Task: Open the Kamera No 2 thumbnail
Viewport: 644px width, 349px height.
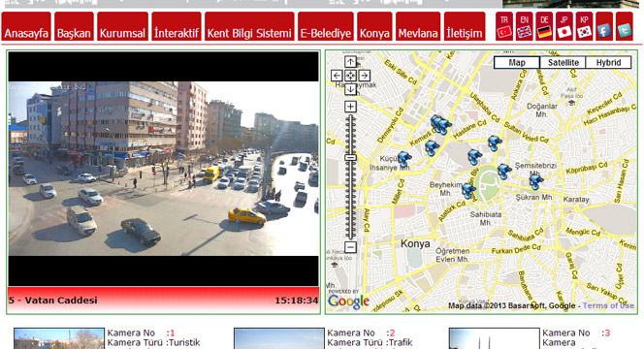Action: click(279, 338)
